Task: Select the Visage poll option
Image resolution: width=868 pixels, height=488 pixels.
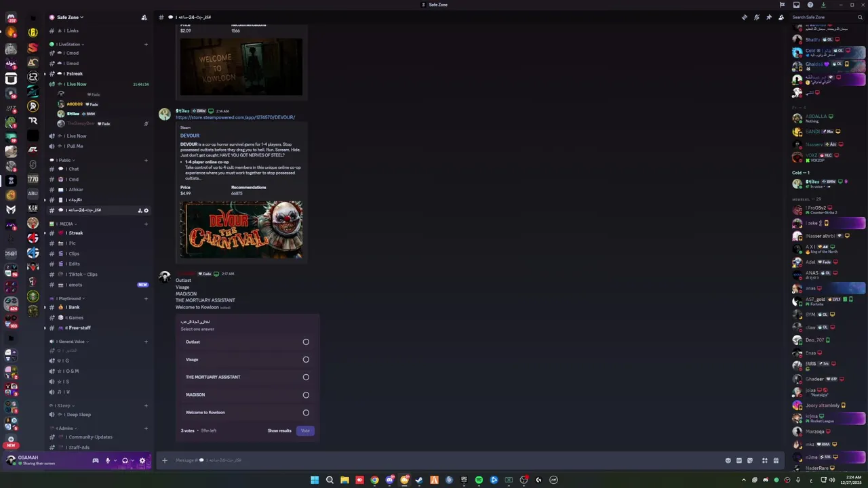Action: tap(247, 359)
